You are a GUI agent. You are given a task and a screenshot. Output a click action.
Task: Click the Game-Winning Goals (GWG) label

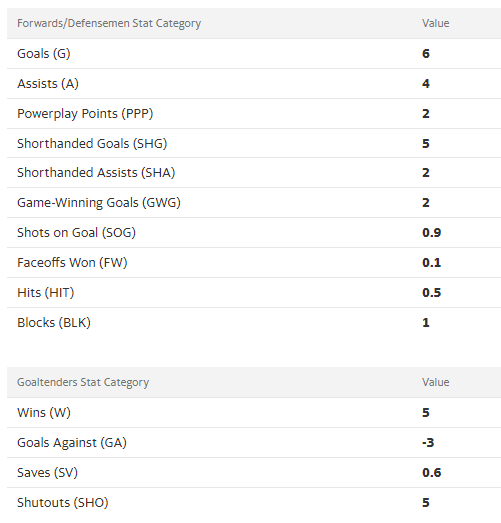tap(99, 203)
